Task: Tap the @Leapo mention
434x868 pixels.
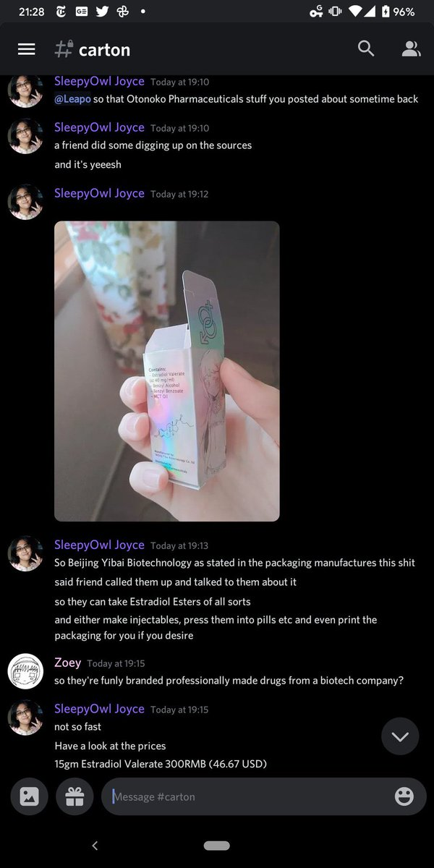Action: (72, 99)
